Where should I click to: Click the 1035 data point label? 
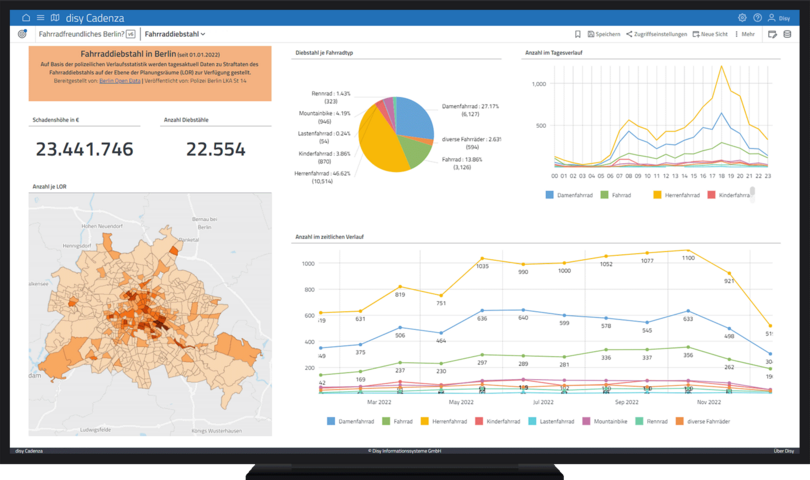coord(482,266)
